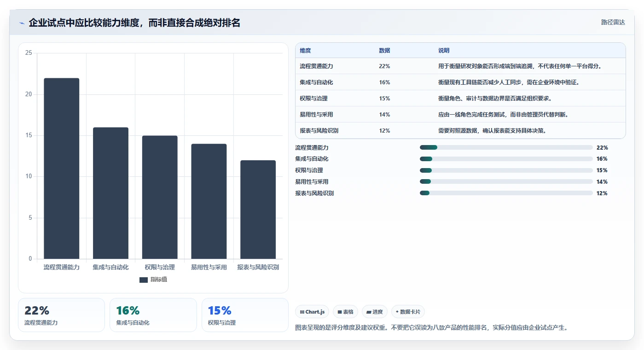Click the 15% value in the table
Image resolution: width=644 pixels, height=350 pixels.
coord(384,99)
